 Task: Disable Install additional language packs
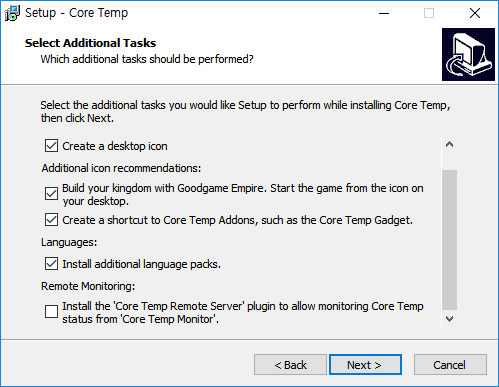(51, 264)
